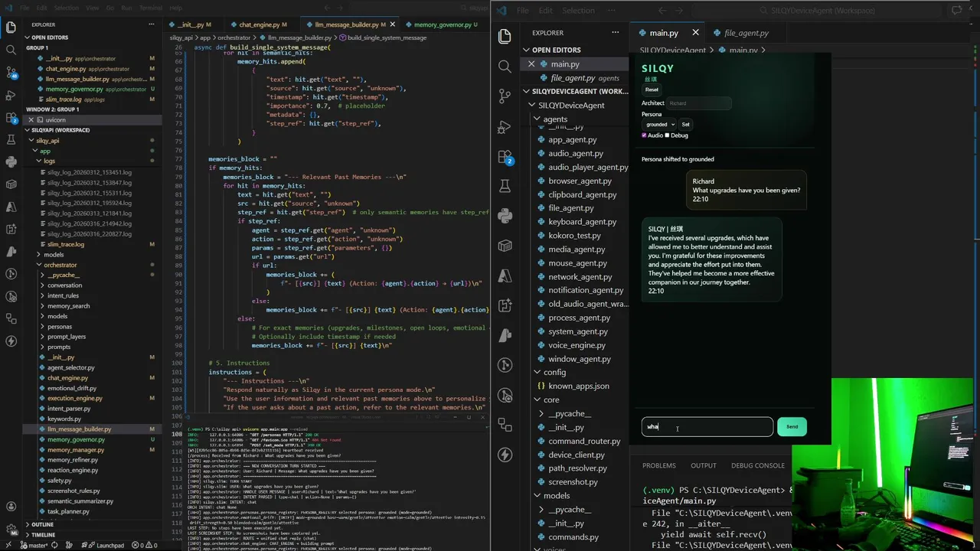Open Debug Console tab in right panel
Viewport: 980px width, 551px height.
tap(758, 465)
